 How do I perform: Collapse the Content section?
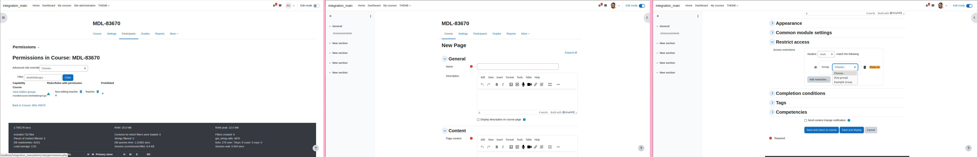[x=444, y=131]
